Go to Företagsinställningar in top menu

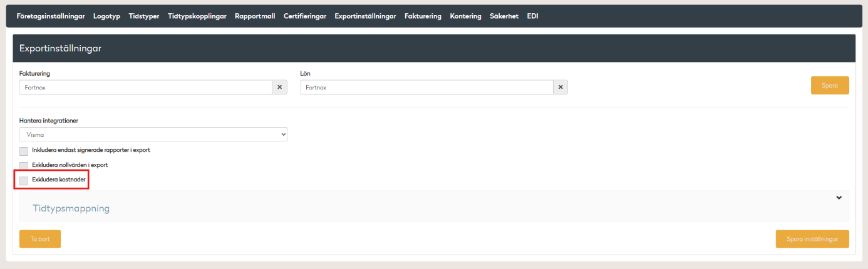click(x=51, y=16)
